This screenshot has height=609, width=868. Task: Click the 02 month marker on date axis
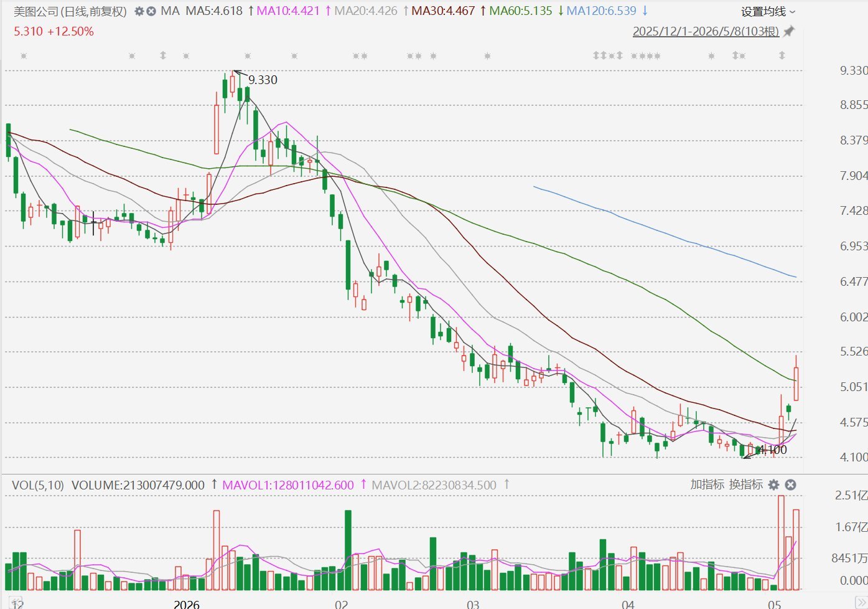click(x=341, y=604)
